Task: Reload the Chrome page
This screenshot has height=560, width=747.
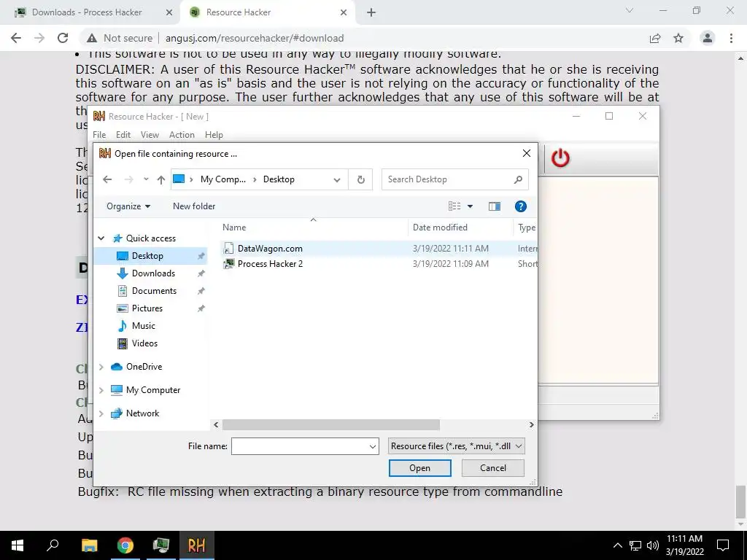Action: coord(63,38)
